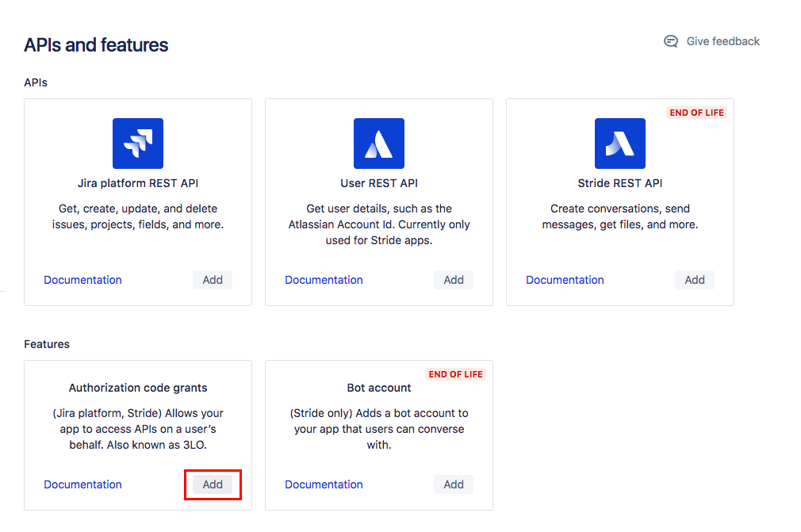Screen dimensions: 801x532
Task: Add the User REST API
Action: point(454,280)
